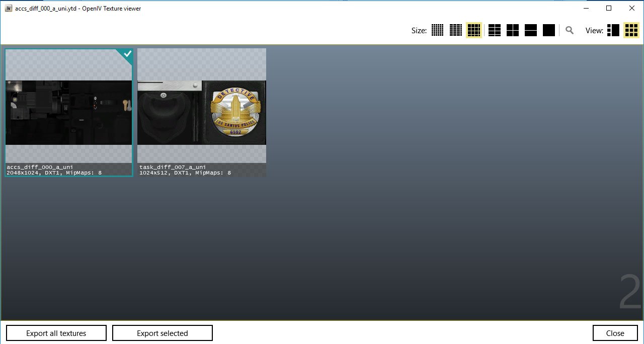Switch to list detail view mode

coord(613,30)
